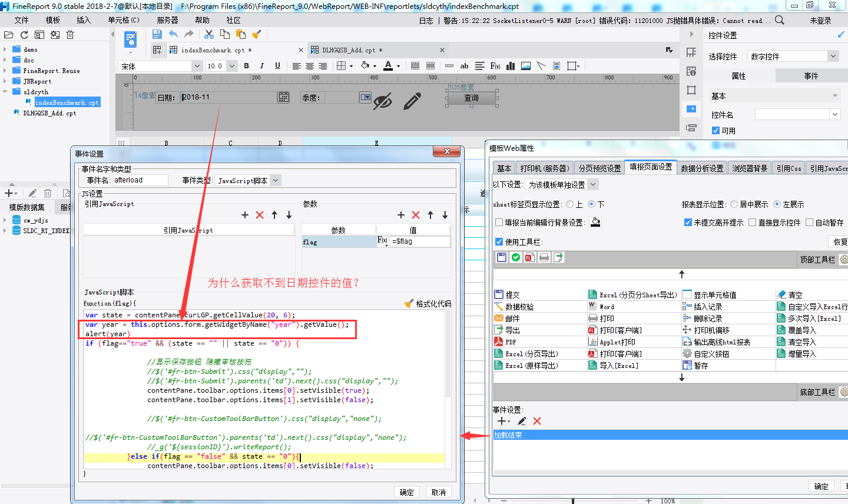Toggle bold formatting

pos(247,66)
